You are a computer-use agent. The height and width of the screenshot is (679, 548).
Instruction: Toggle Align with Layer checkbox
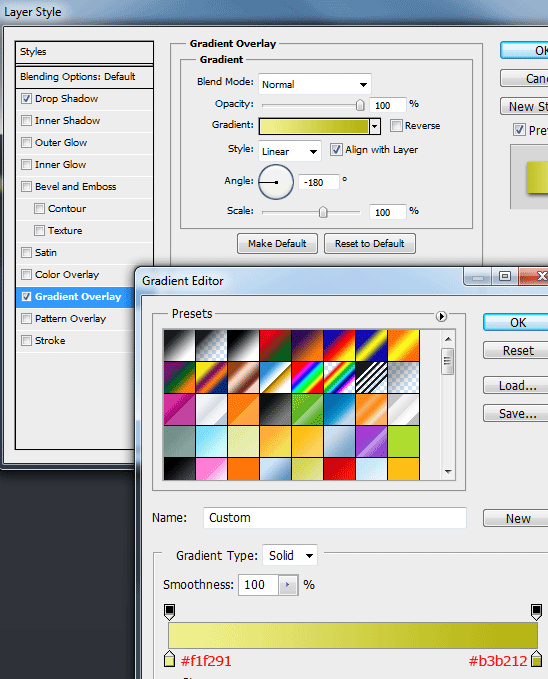tap(336, 150)
